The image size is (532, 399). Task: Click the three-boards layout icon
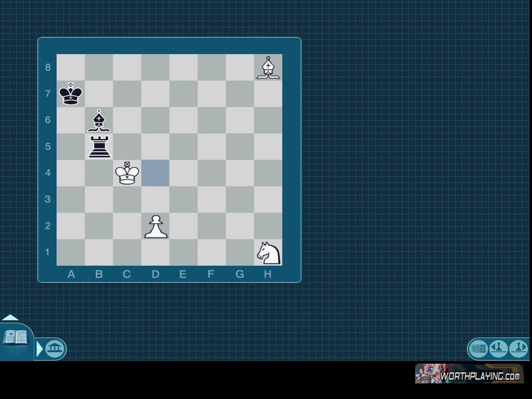tap(478, 348)
